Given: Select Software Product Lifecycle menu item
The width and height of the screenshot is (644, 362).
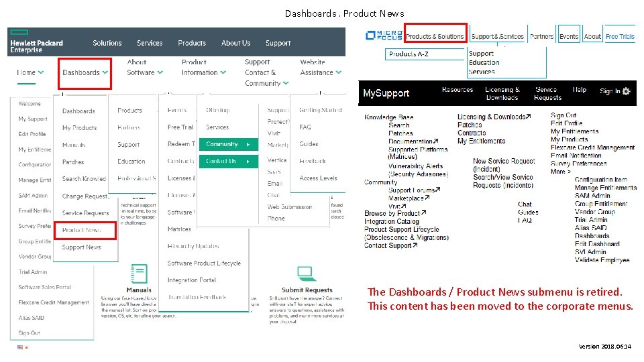Looking at the screenshot, I should (204, 263).
